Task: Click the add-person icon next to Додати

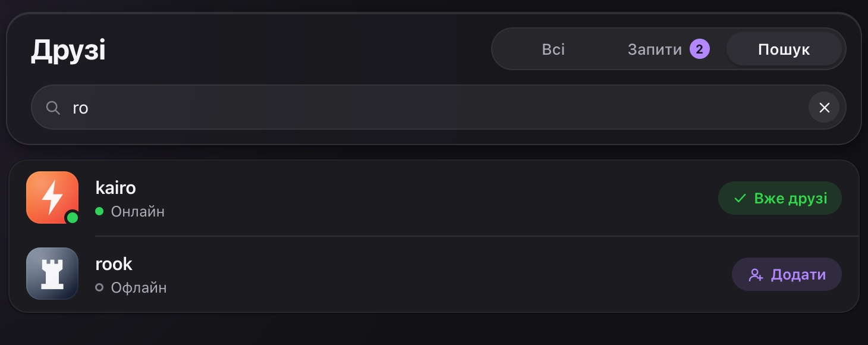Action: coord(756,275)
